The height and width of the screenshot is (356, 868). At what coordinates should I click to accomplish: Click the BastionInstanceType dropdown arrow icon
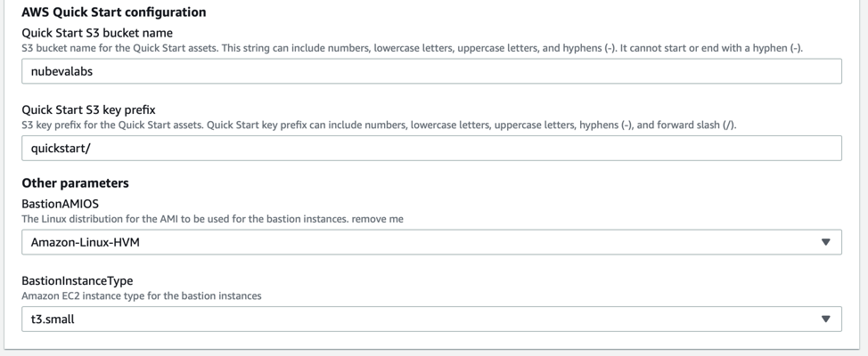tap(826, 319)
